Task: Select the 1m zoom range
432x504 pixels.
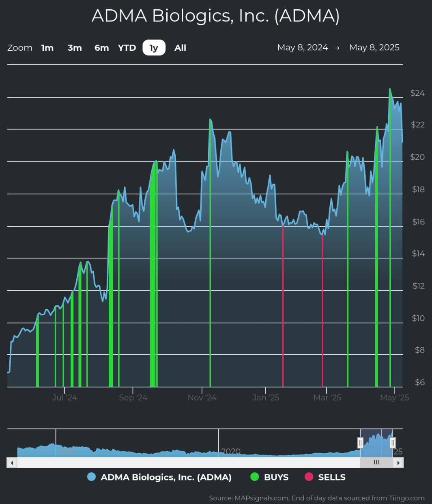Action: point(47,48)
